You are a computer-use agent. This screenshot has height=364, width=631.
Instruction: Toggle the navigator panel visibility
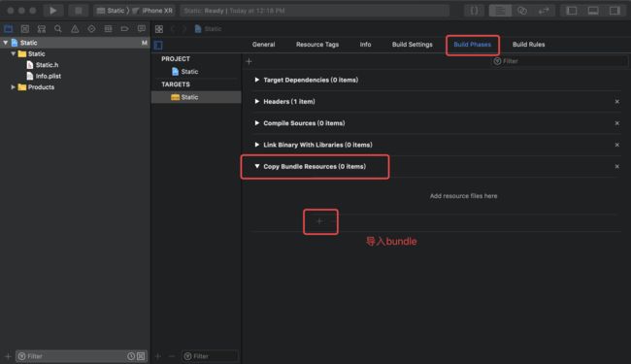[572, 11]
